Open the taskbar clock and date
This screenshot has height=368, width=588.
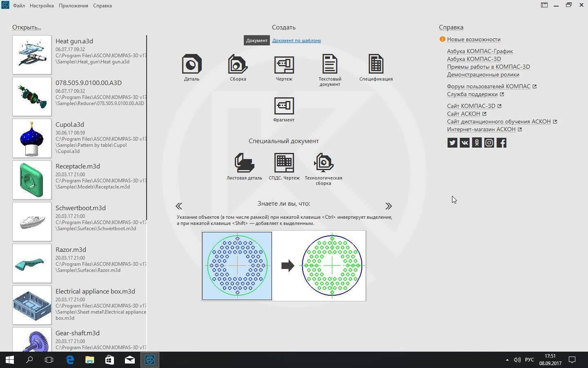[550, 360]
